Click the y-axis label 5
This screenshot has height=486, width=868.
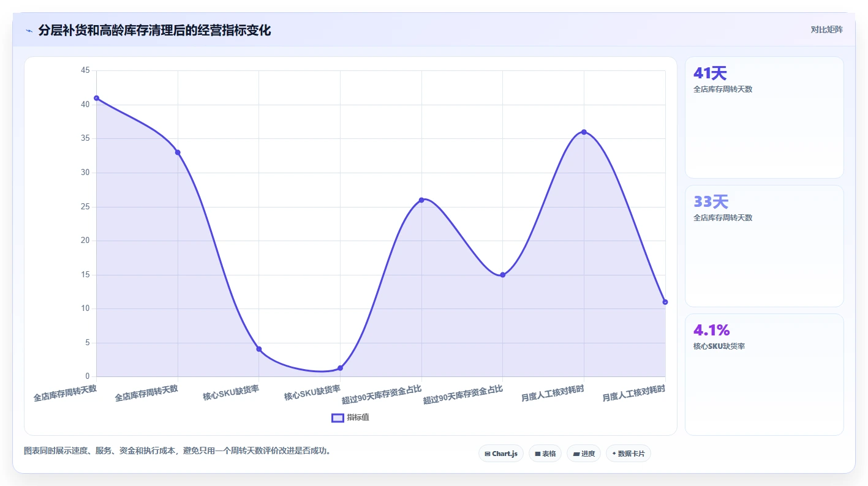coord(88,343)
